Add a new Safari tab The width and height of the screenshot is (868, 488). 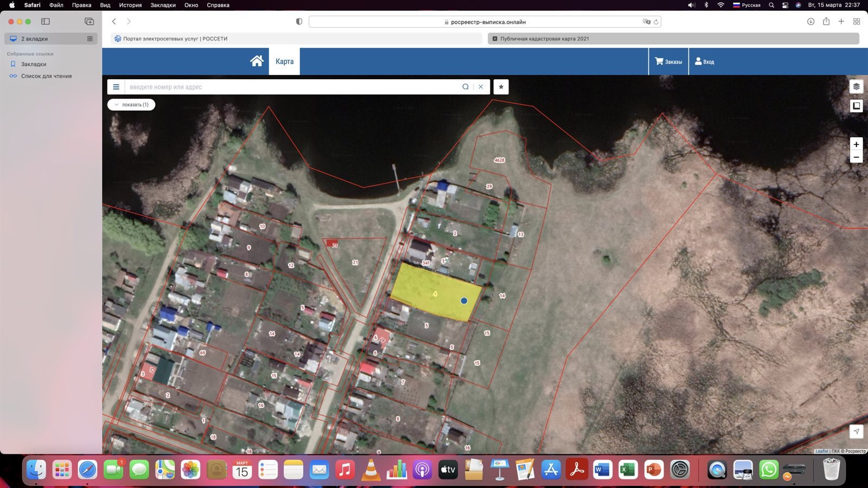click(841, 22)
